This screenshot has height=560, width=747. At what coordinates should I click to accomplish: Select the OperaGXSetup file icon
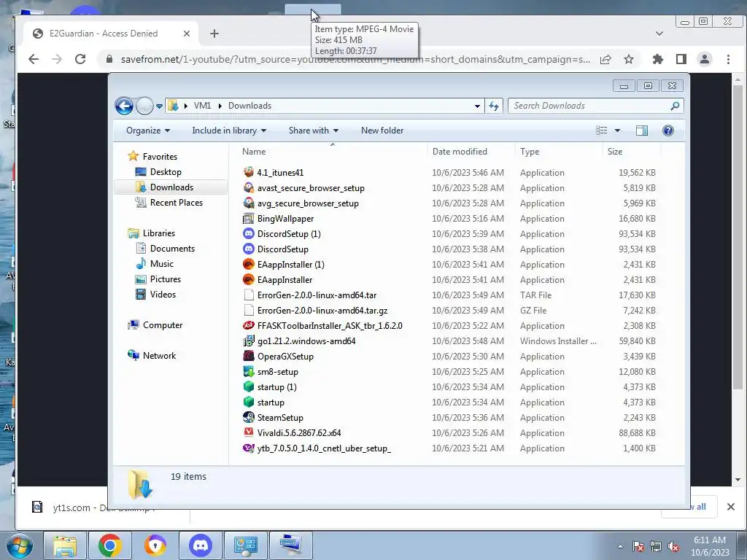coord(248,356)
